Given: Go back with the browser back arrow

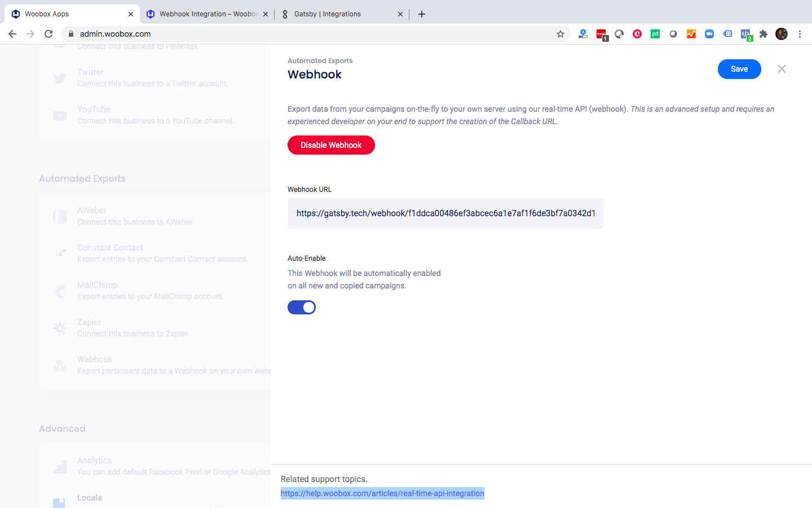Looking at the screenshot, I should (12, 34).
